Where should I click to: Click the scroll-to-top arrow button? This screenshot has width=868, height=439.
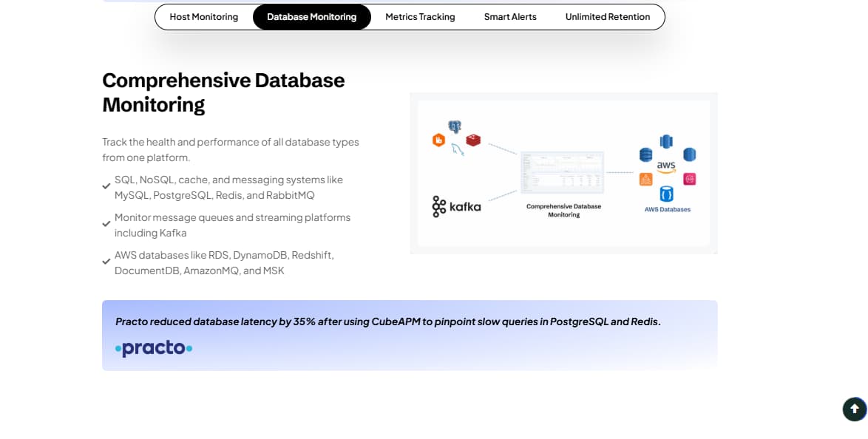(x=854, y=409)
